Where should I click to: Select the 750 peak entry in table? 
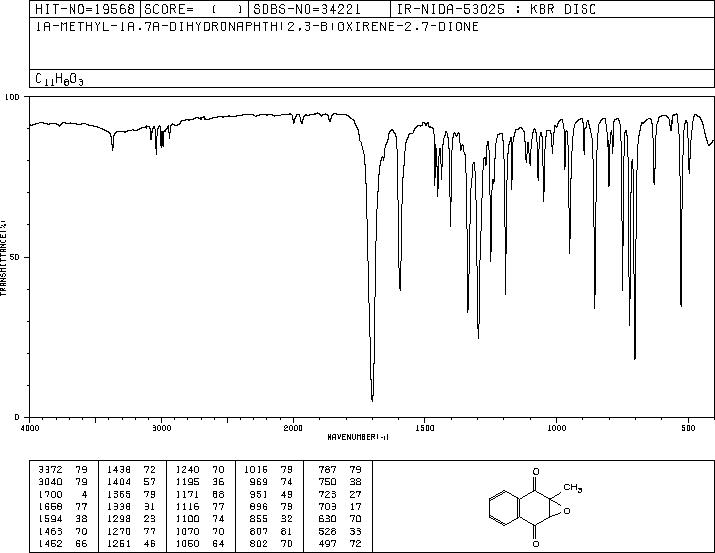340,481
